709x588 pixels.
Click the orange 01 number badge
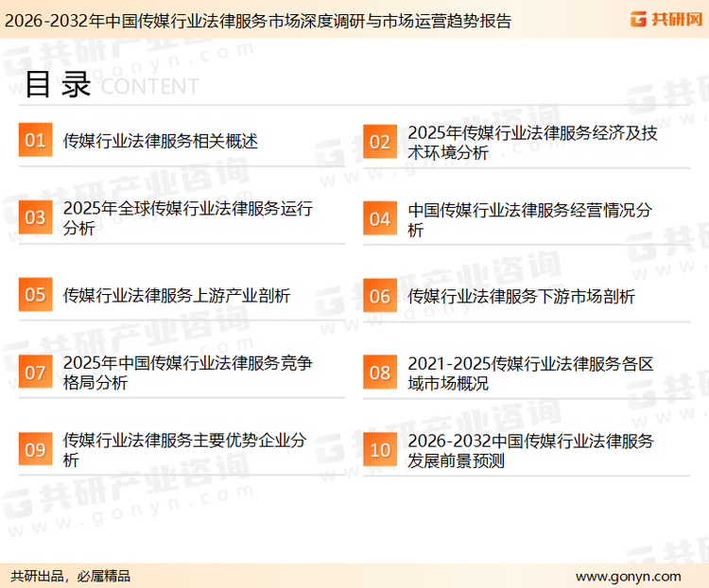pos(35,140)
